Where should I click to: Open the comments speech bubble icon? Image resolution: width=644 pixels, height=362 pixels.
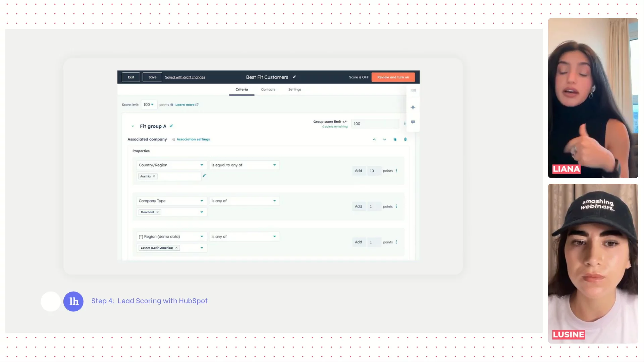click(x=413, y=122)
